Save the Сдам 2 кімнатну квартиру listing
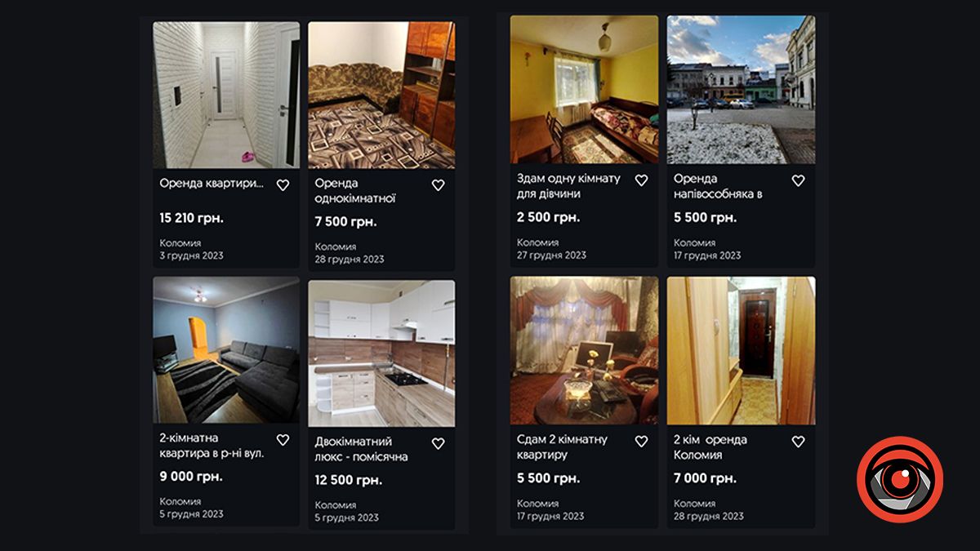980x551 pixels. [641, 442]
